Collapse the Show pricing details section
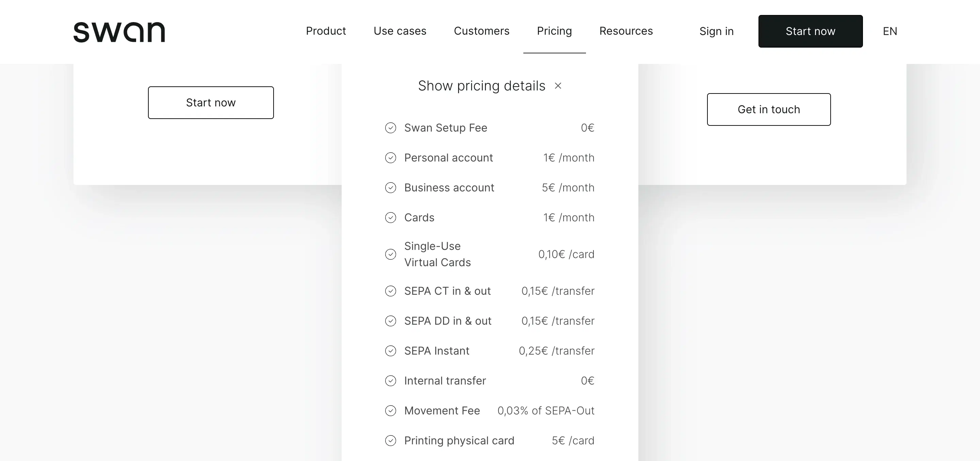Screen dimensions: 980x461 pos(481,86)
